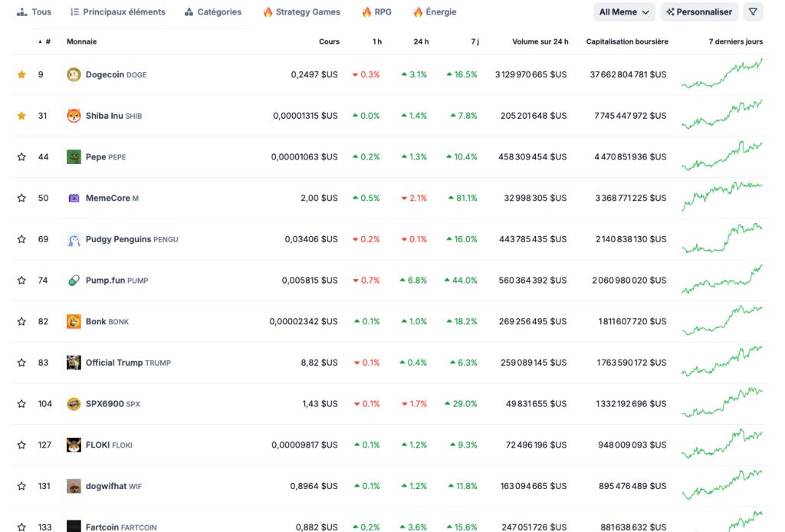Click FLOKI market cap 948 009 093 $US
The width and height of the screenshot is (785, 532).
(632, 445)
